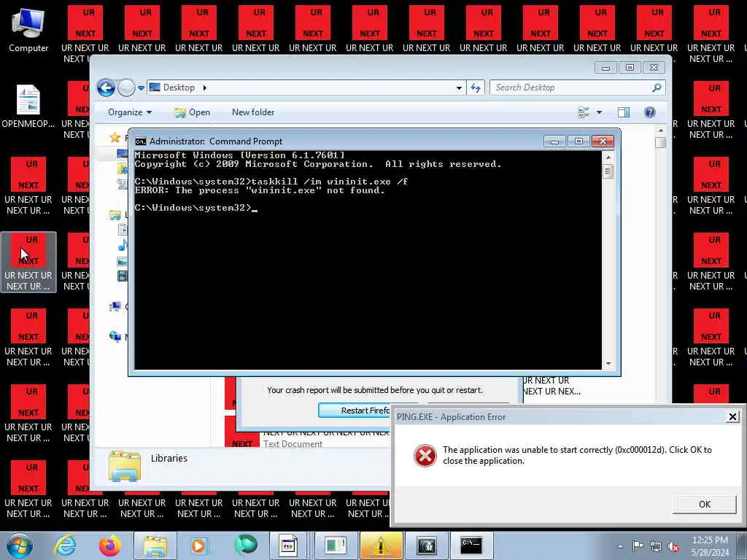Open the Organize menu
The width and height of the screenshot is (747, 560).
[x=130, y=112]
